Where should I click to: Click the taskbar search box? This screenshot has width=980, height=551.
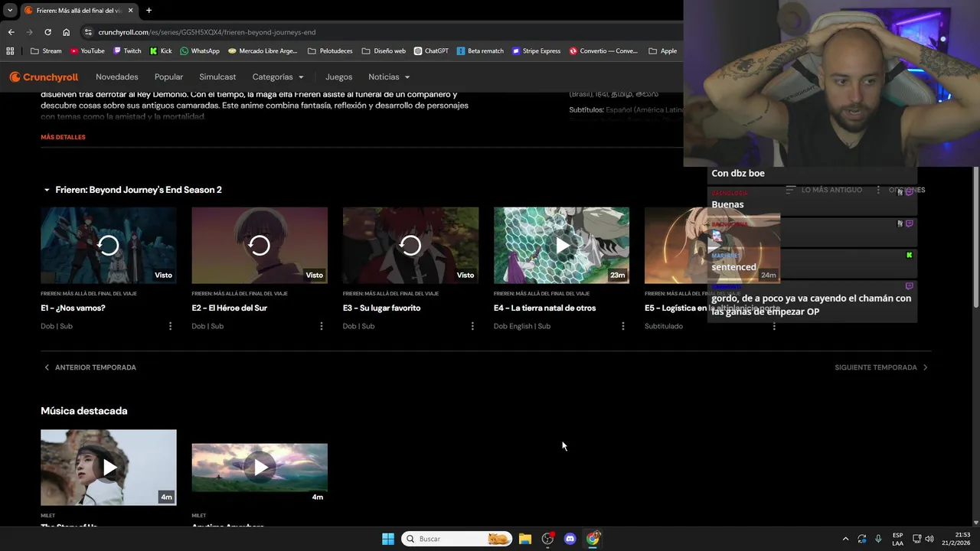457,539
